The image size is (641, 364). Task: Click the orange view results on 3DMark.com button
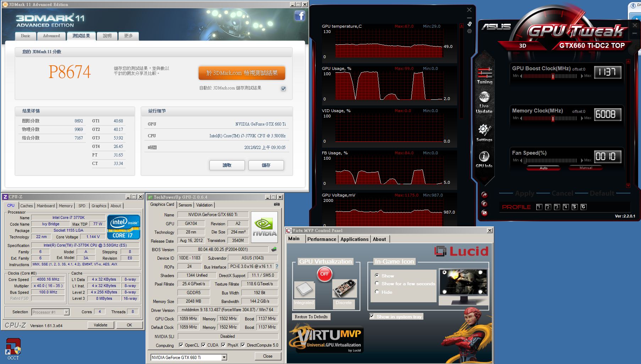coord(242,73)
